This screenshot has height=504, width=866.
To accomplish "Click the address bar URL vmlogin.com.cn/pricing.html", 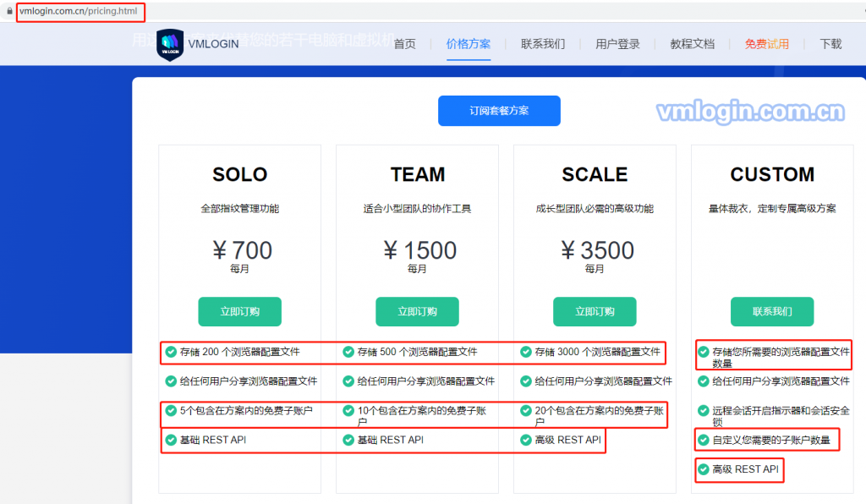I will tap(79, 11).
